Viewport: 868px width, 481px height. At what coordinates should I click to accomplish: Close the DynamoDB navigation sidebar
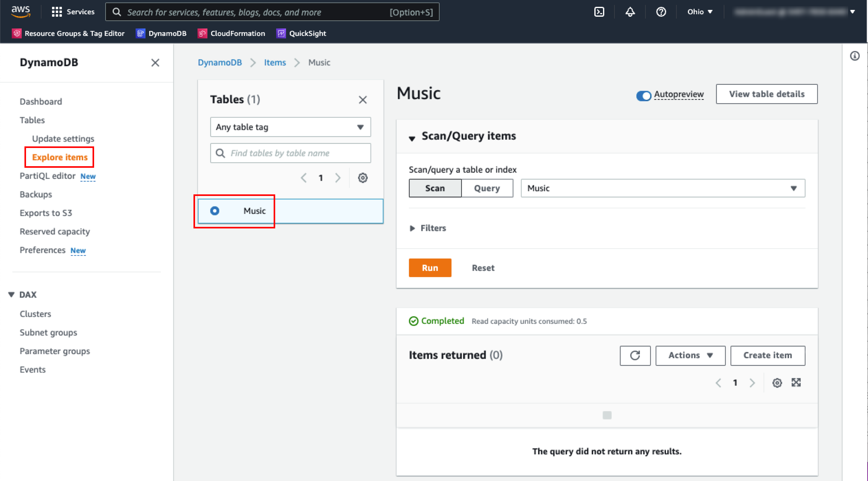[x=155, y=63]
